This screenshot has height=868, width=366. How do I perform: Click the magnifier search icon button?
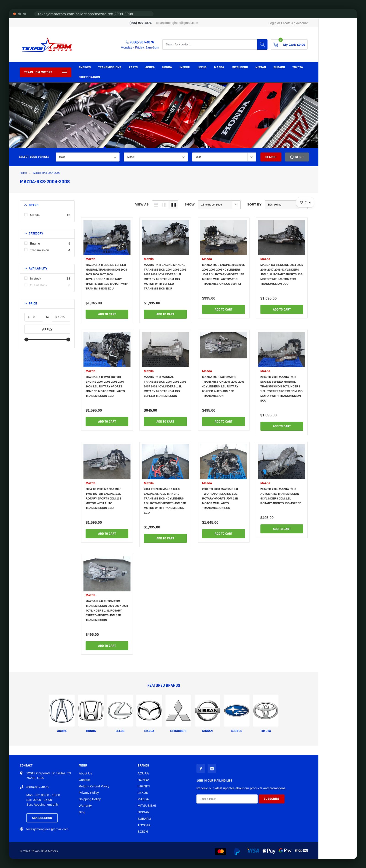(x=262, y=44)
